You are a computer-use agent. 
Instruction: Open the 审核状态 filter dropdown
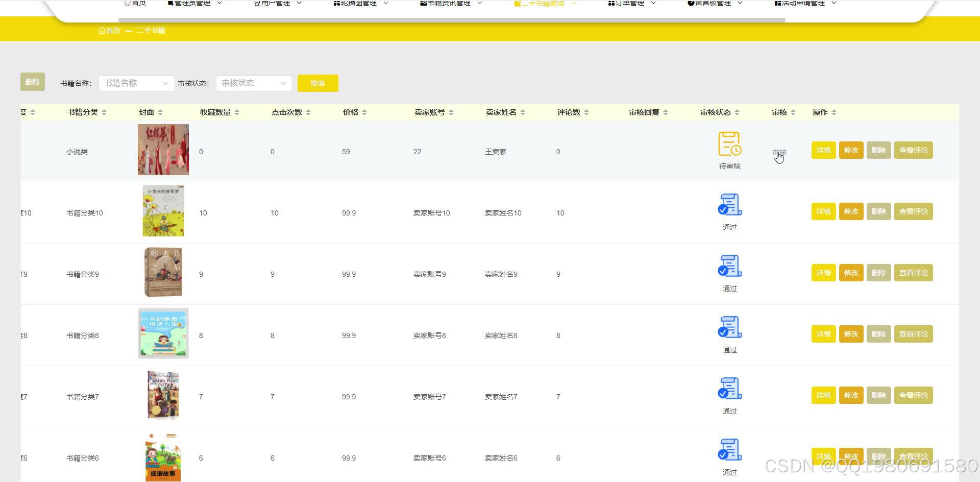tap(254, 83)
